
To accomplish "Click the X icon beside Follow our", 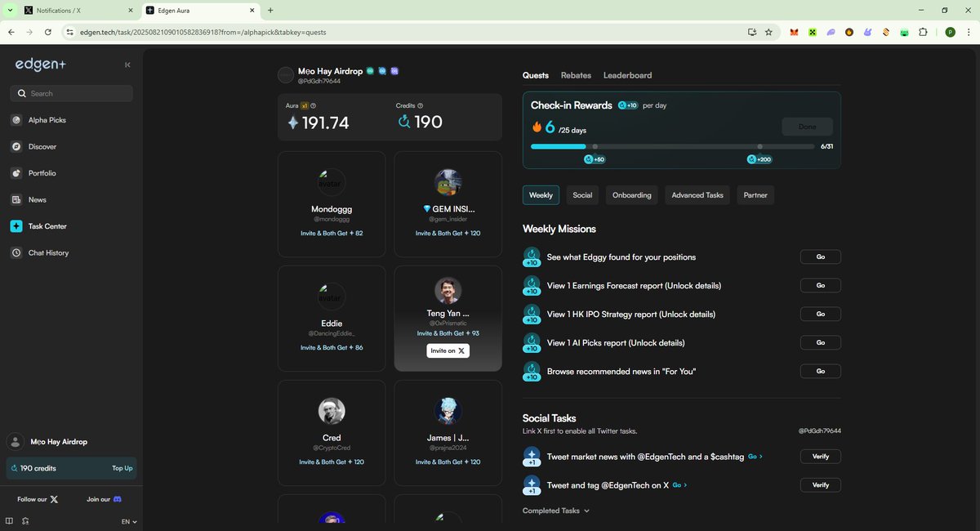I will [x=54, y=499].
